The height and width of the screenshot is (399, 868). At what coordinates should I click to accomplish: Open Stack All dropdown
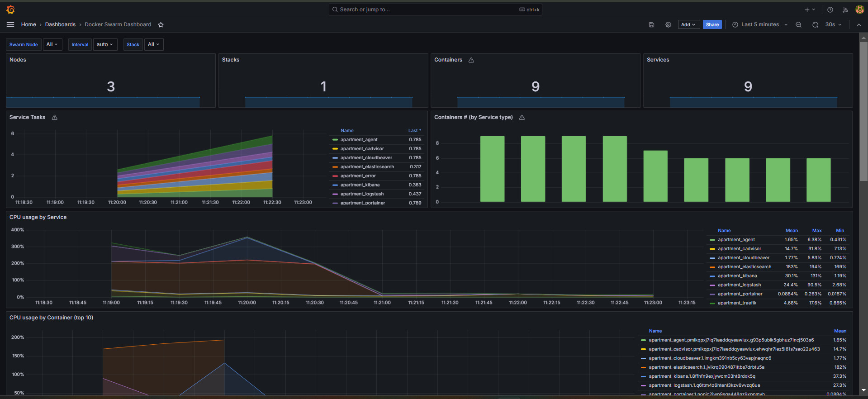coord(154,44)
